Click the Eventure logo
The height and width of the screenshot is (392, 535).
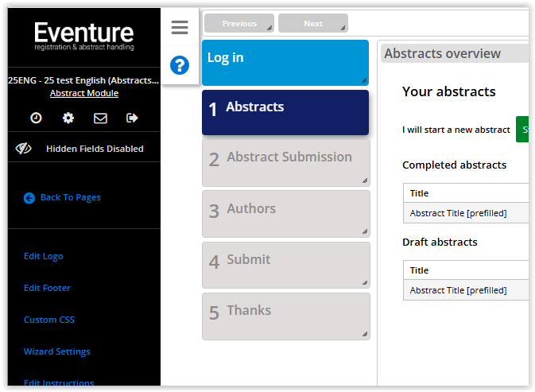click(x=84, y=37)
